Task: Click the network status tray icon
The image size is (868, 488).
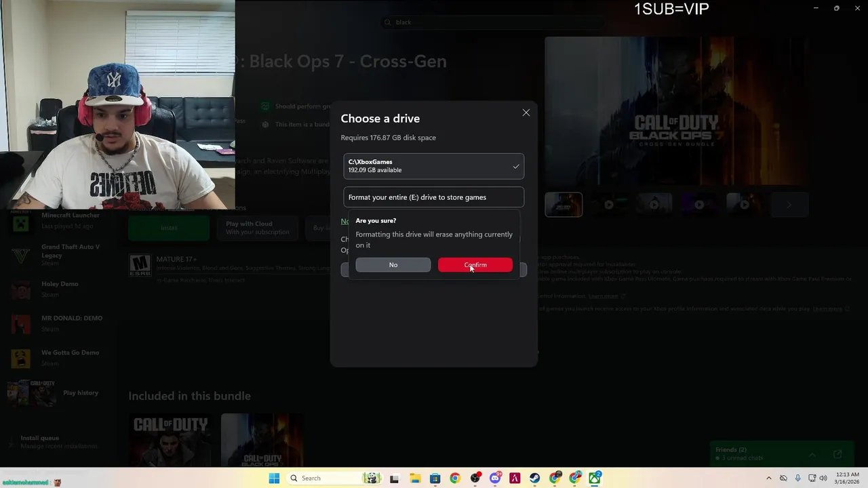Action: 812,478
